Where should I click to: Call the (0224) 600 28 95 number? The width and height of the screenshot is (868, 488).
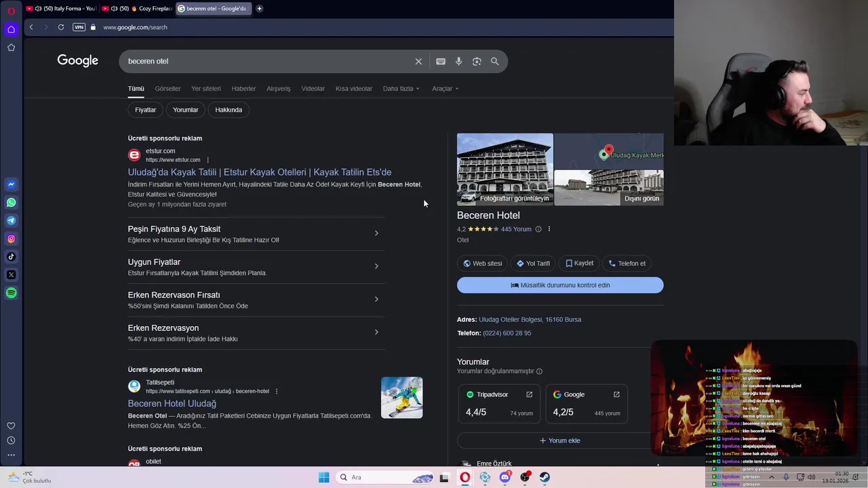507,333
